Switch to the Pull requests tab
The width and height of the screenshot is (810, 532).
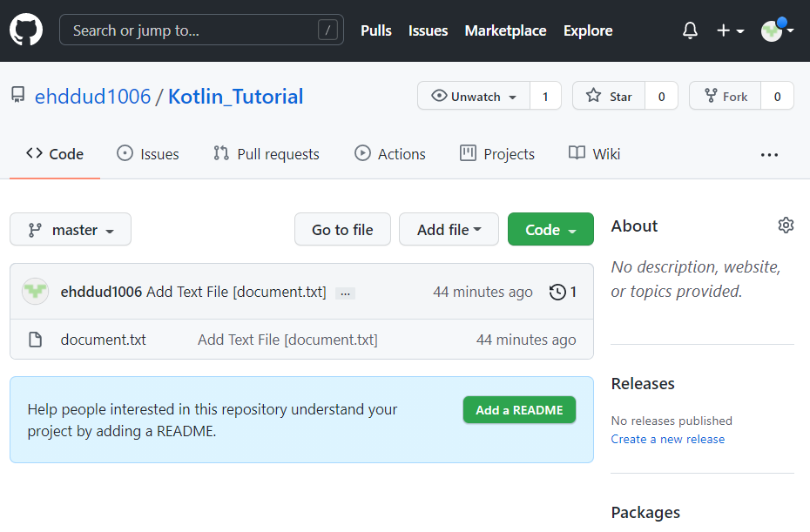pyautogui.click(x=267, y=154)
